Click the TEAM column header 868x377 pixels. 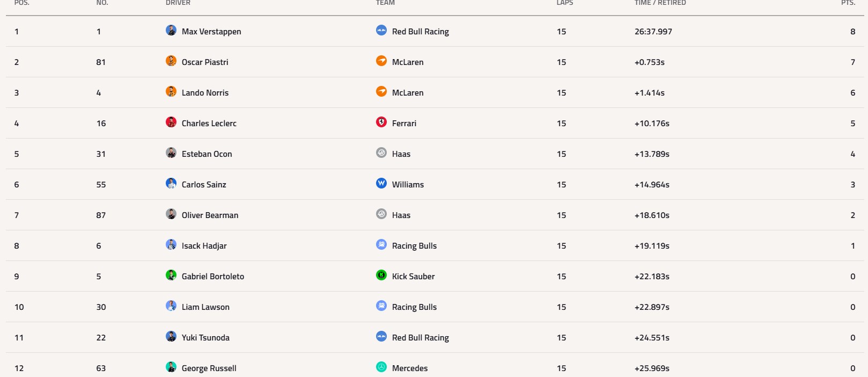(x=385, y=3)
